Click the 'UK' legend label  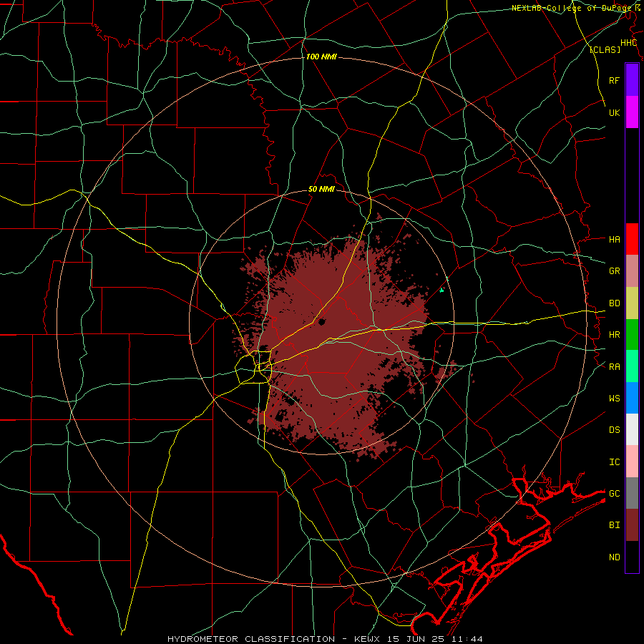pos(614,112)
